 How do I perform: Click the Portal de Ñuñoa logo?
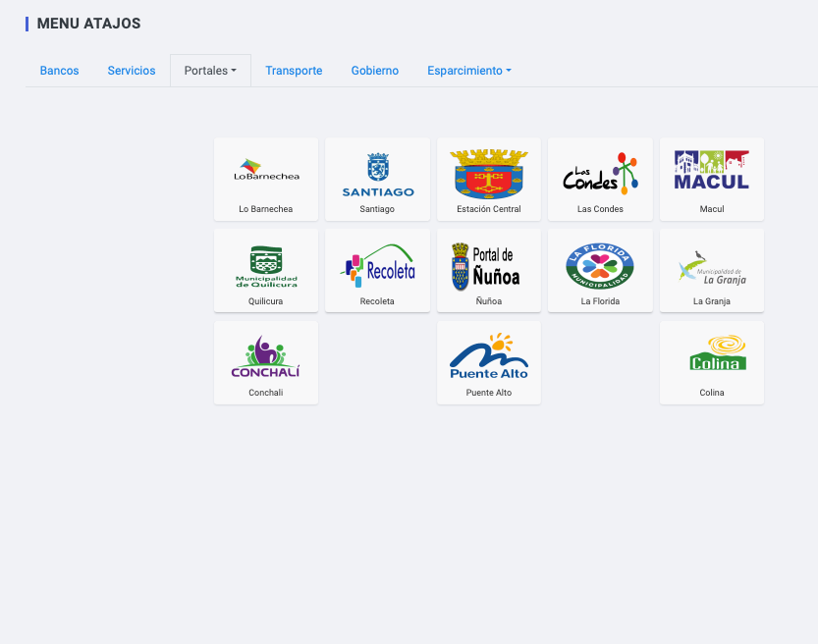[x=489, y=266]
